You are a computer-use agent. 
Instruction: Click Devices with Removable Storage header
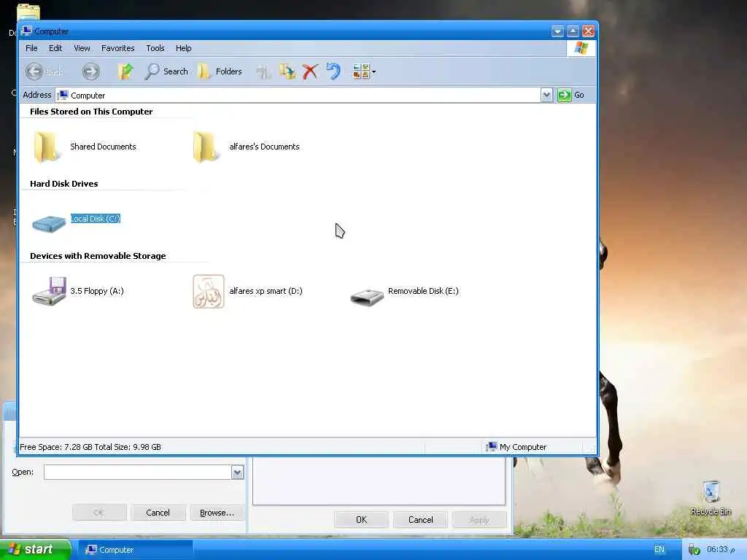(98, 256)
